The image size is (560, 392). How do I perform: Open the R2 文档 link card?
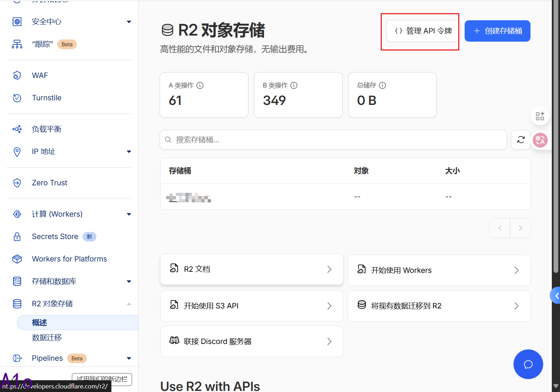click(x=251, y=269)
